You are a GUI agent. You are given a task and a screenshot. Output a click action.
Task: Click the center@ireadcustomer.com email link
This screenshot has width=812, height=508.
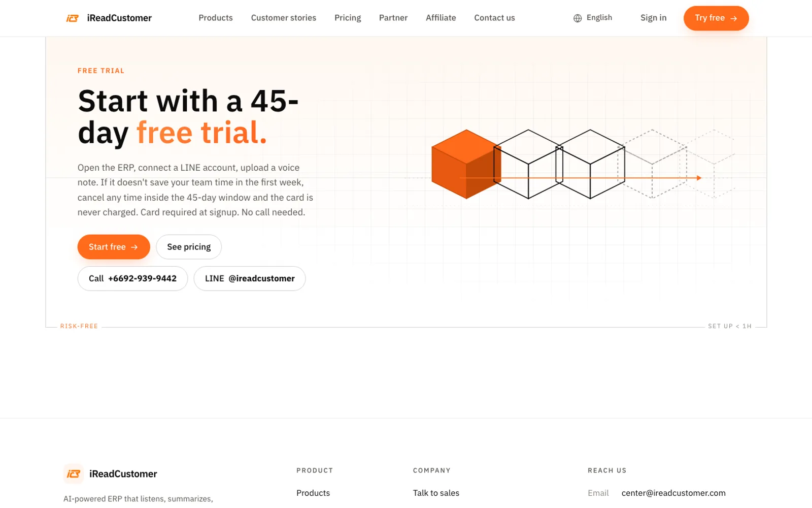[x=673, y=493]
